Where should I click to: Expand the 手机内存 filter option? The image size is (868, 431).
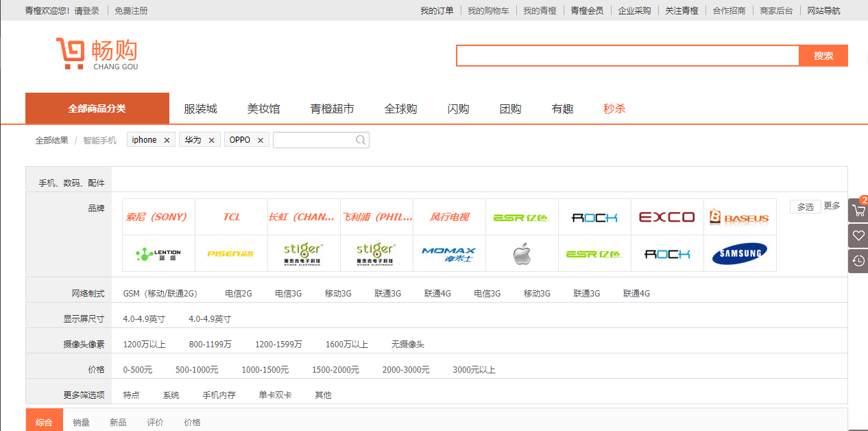pos(219,395)
